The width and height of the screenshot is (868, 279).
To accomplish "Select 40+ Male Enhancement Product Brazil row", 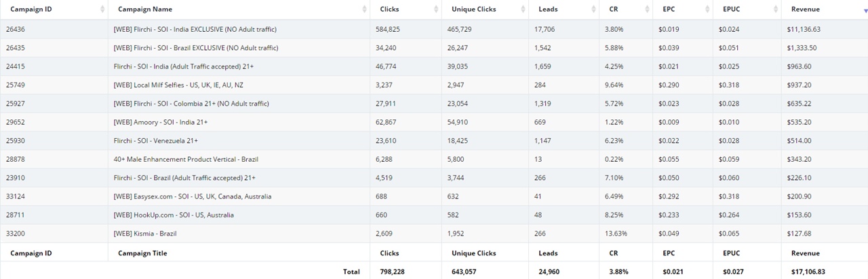I will coord(434,159).
